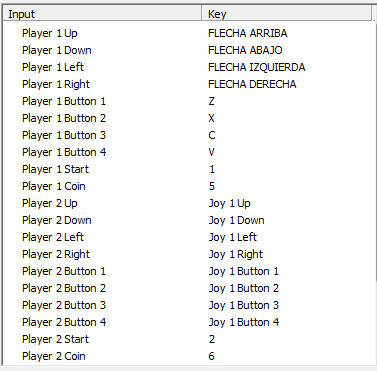Click the Input column header
The height and width of the screenshot is (371, 377).
click(x=102, y=14)
